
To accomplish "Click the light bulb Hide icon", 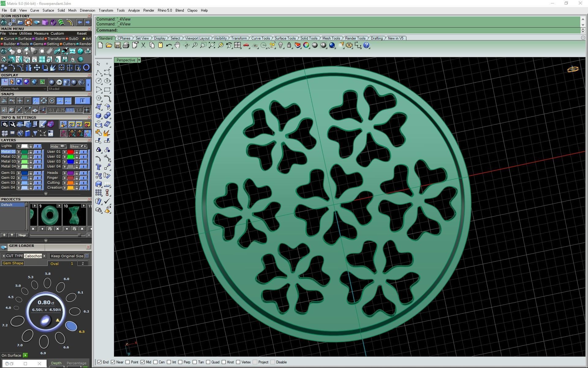I will pos(280,45).
